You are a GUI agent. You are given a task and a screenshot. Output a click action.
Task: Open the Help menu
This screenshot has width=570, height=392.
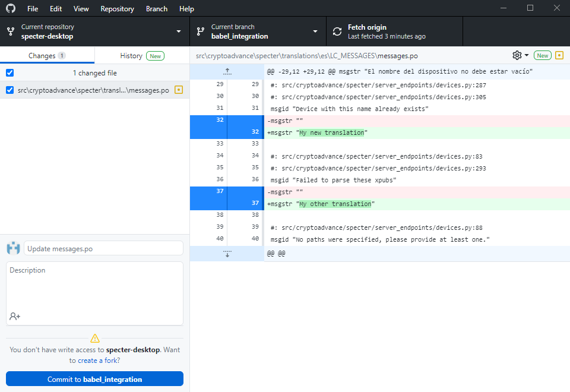point(186,9)
